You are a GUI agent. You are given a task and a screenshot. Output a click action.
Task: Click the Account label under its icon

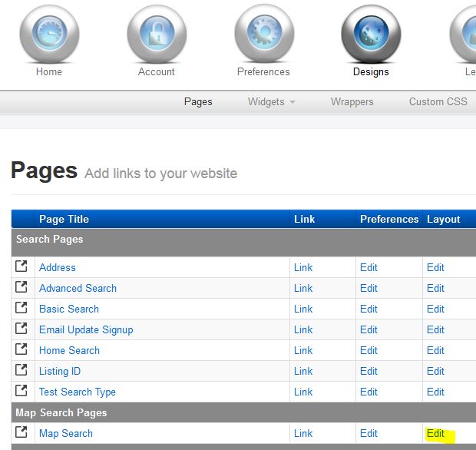[157, 72]
